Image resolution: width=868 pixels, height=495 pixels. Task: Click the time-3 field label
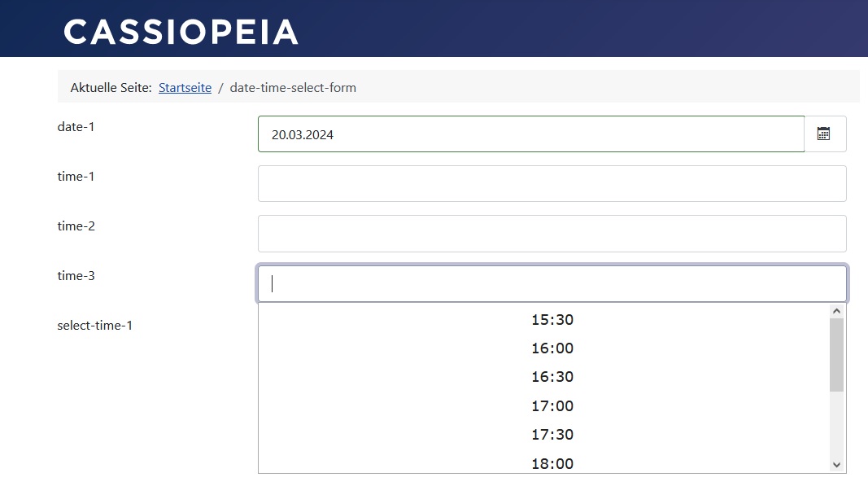(x=76, y=275)
